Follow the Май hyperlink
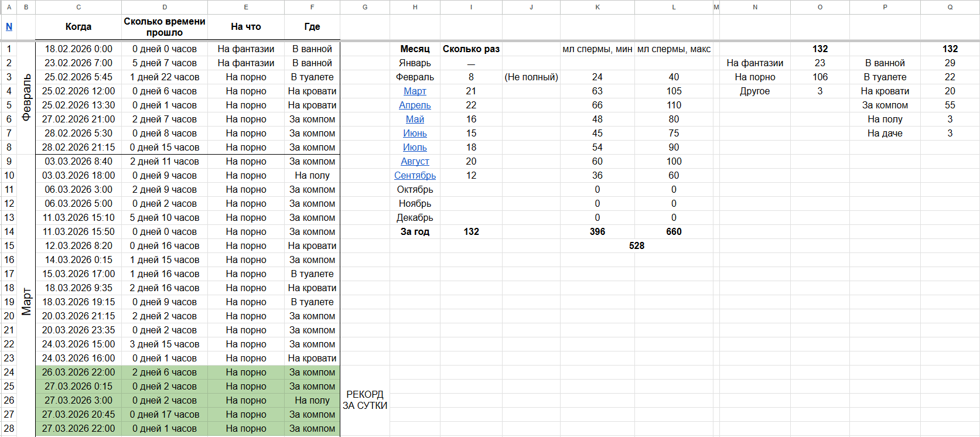Screen dimensions: 980x437 [415, 119]
